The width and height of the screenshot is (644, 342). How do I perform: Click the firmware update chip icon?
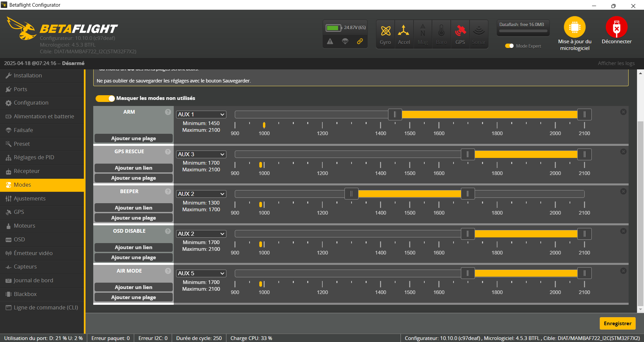tap(574, 27)
